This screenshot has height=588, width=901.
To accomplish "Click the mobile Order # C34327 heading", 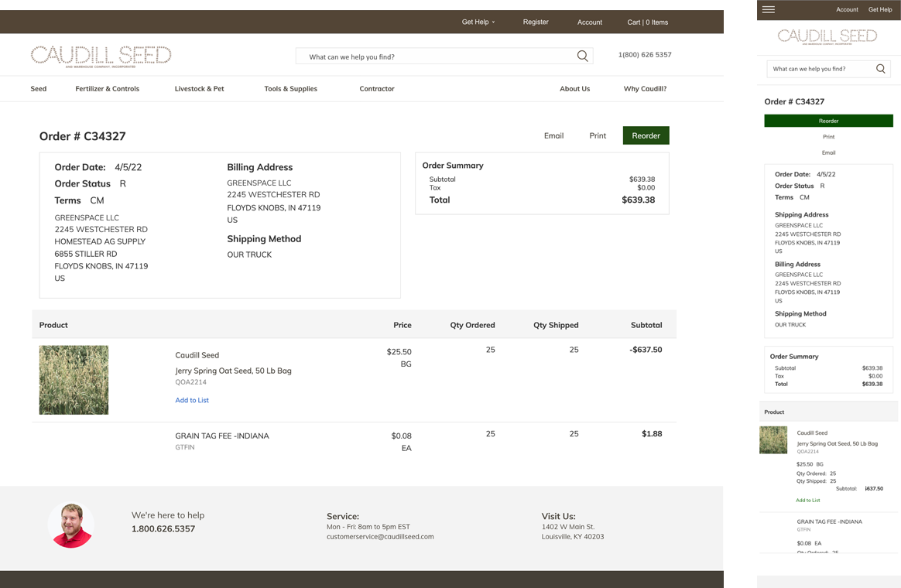I will click(794, 101).
